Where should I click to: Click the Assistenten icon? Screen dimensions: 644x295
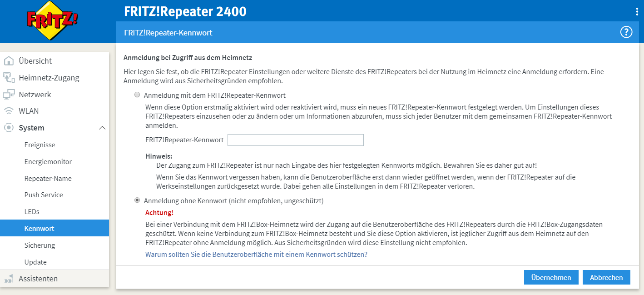coord(9,279)
